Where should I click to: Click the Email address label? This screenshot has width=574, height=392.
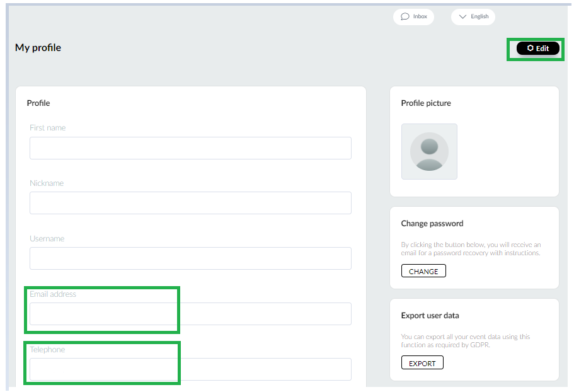coord(53,294)
